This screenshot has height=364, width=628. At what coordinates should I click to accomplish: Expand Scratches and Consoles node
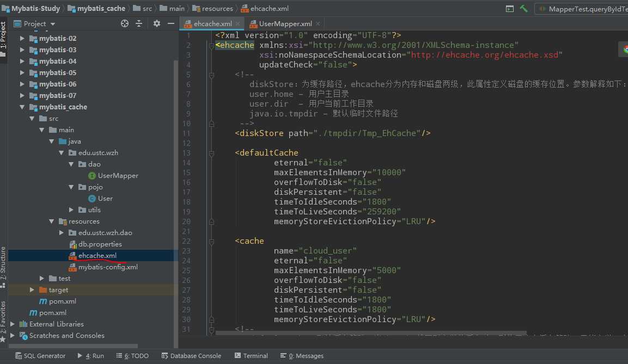click(13, 336)
